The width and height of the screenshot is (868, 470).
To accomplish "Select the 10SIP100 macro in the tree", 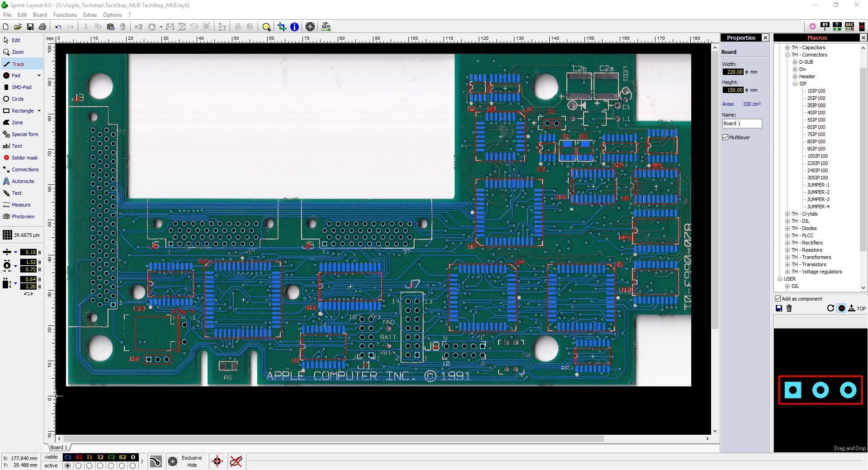I will pos(817,156).
